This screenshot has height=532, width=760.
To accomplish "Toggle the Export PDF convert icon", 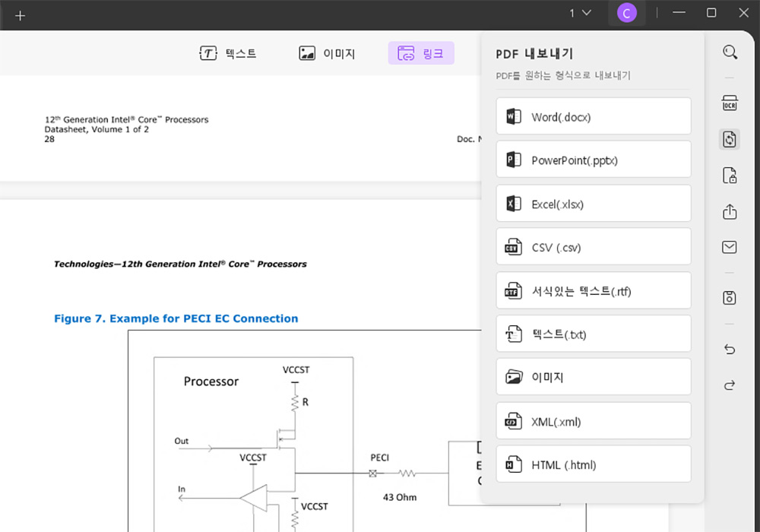I will click(x=730, y=140).
